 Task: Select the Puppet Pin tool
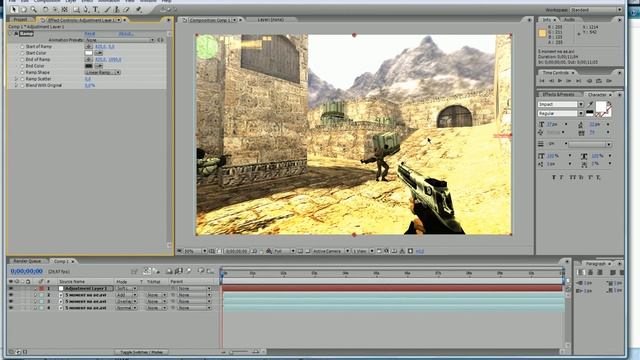point(139,9)
